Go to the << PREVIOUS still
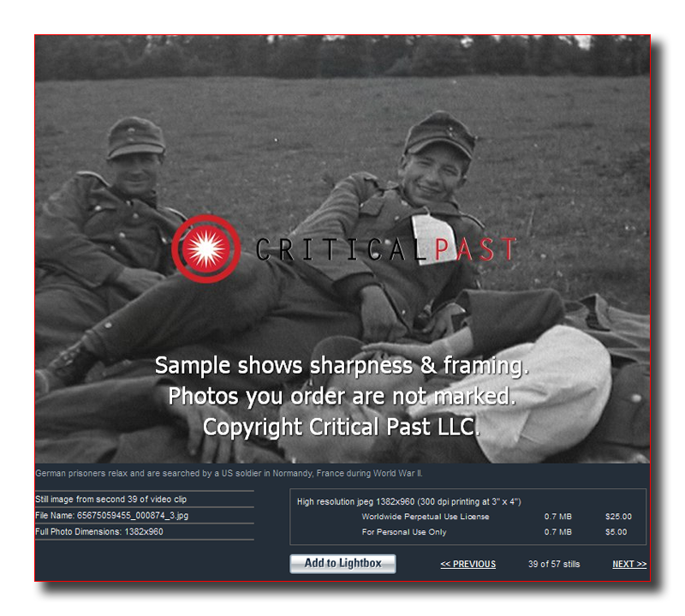 (x=468, y=564)
